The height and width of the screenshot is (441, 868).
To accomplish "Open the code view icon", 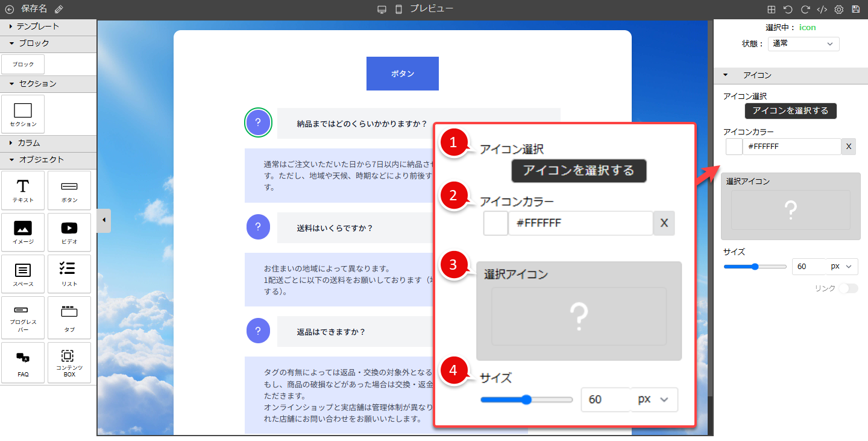I will [822, 10].
